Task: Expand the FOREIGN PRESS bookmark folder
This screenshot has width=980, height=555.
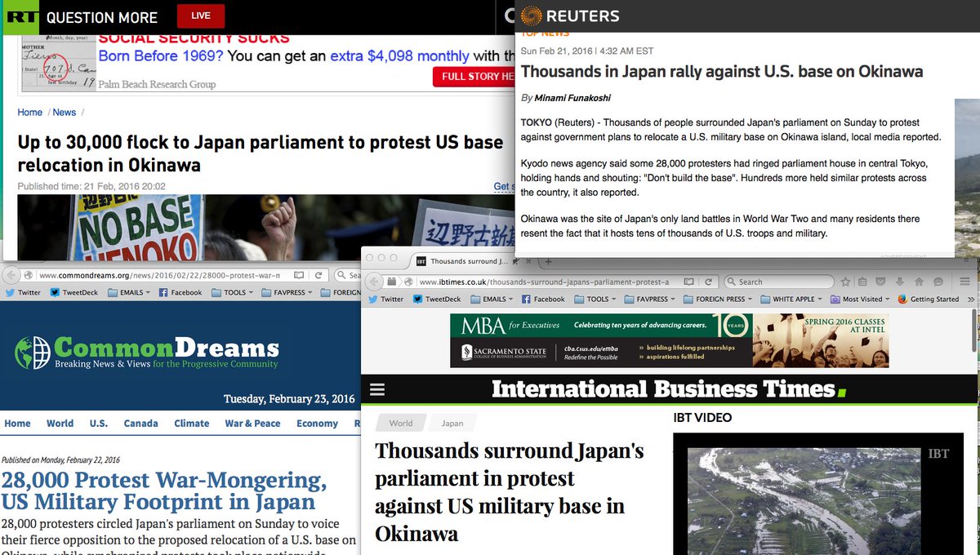Action: click(719, 300)
